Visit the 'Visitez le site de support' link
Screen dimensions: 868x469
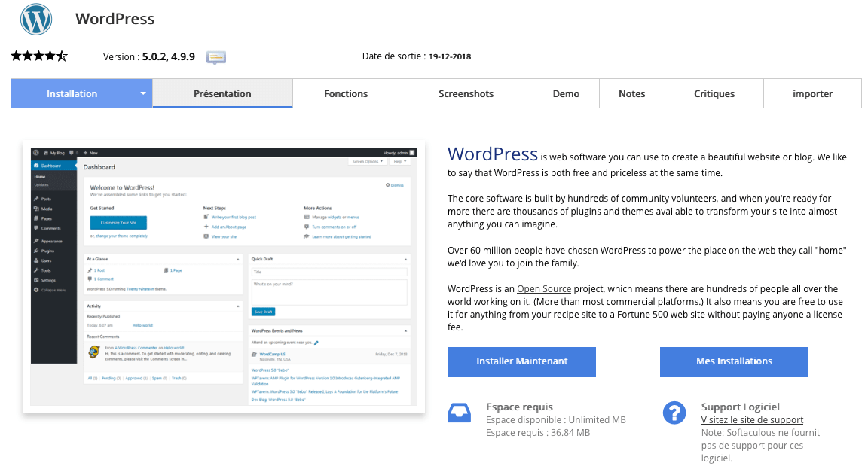752,420
